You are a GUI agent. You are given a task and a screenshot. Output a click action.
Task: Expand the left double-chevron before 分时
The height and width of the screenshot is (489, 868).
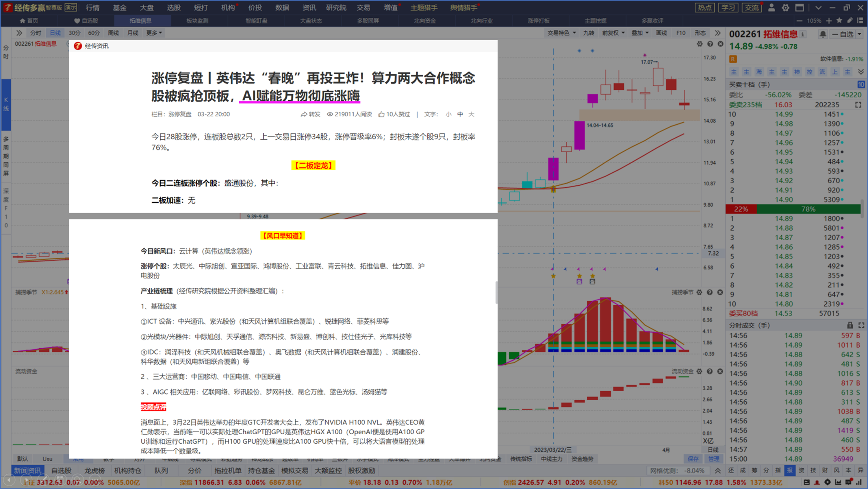(x=19, y=33)
